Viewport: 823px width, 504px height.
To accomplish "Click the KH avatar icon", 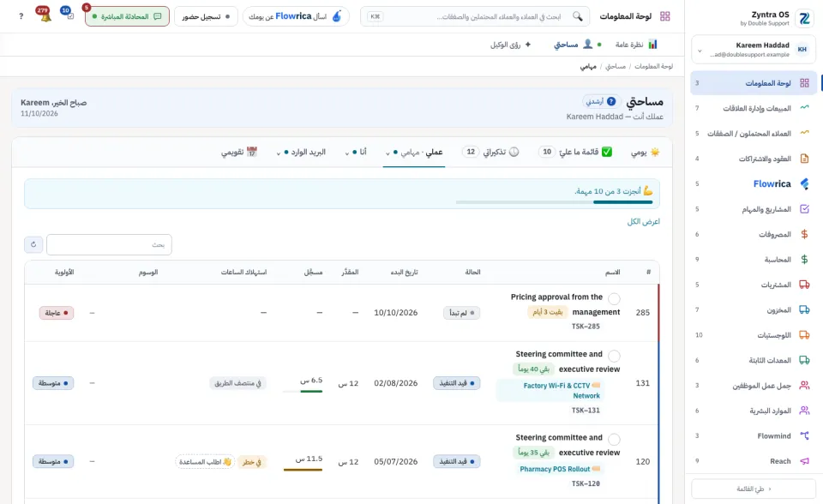I will (x=802, y=50).
